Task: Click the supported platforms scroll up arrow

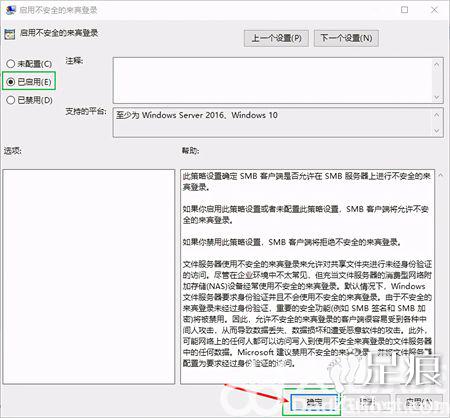Action: click(x=437, y=115)
